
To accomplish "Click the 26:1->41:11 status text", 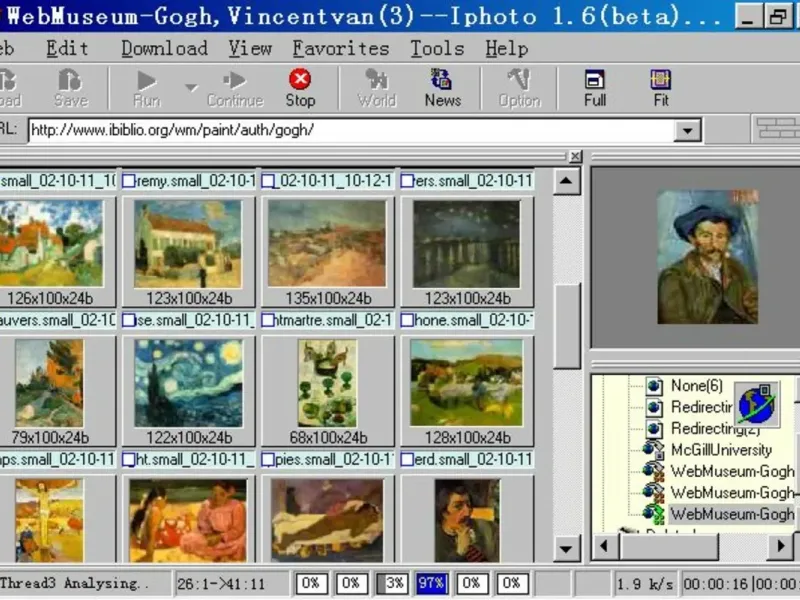I will [221, 583].
